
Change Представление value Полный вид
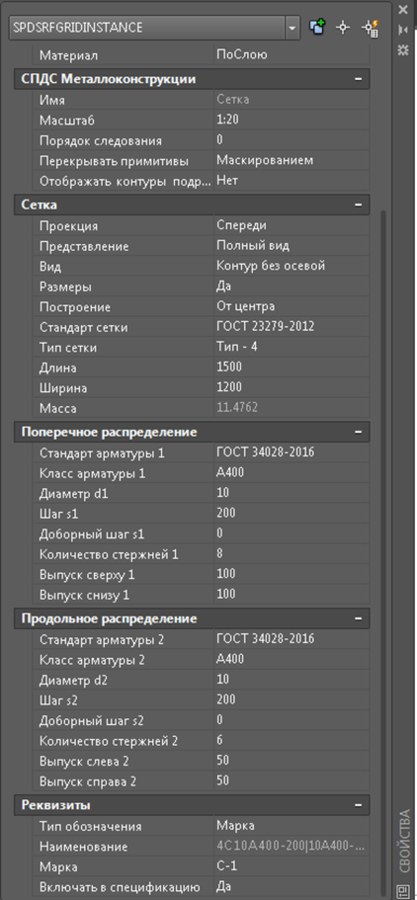[291, 246]
